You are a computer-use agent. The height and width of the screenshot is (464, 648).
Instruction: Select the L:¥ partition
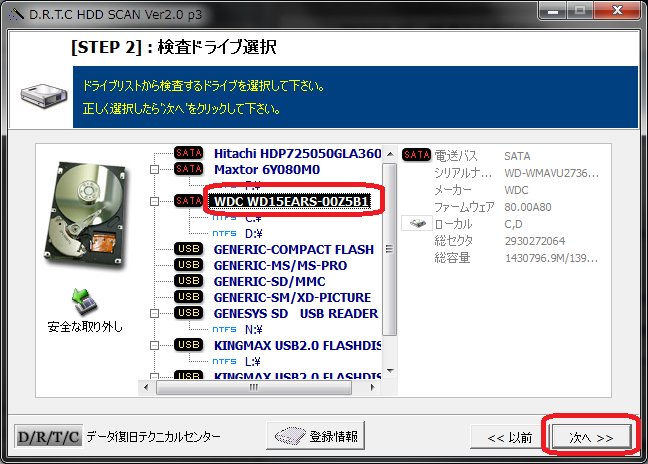click(253, 362)
